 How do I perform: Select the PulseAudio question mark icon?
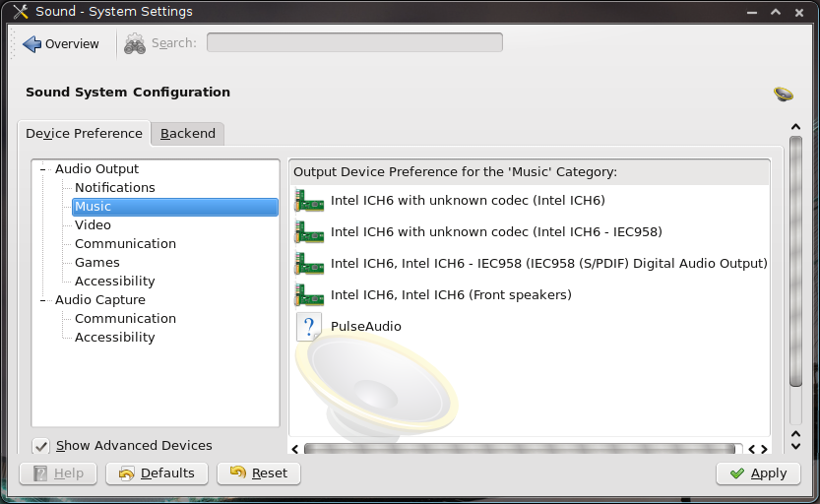pyautogui.click(x=309, y=327)
